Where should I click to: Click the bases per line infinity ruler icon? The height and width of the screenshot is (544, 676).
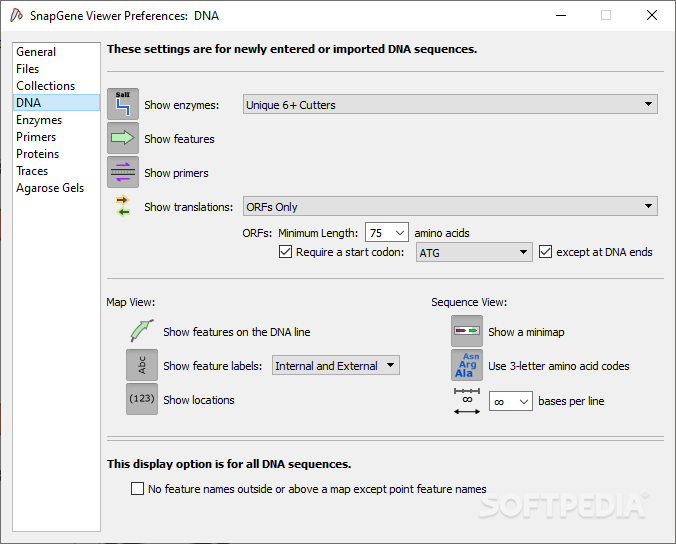(467, 401)
